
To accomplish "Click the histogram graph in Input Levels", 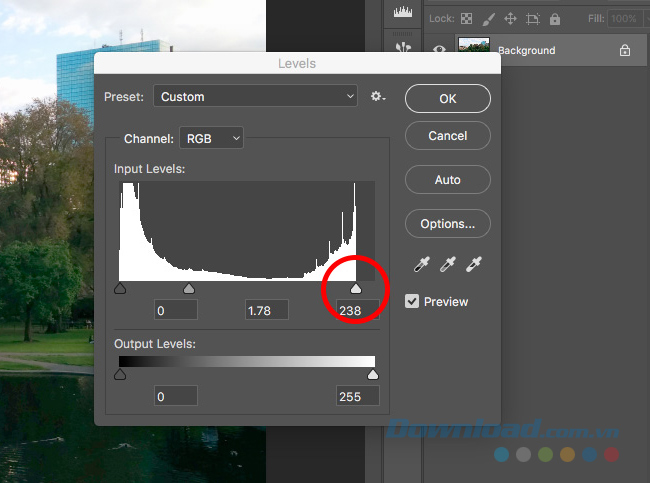I will pyautogui.click(x=247, y=231).
